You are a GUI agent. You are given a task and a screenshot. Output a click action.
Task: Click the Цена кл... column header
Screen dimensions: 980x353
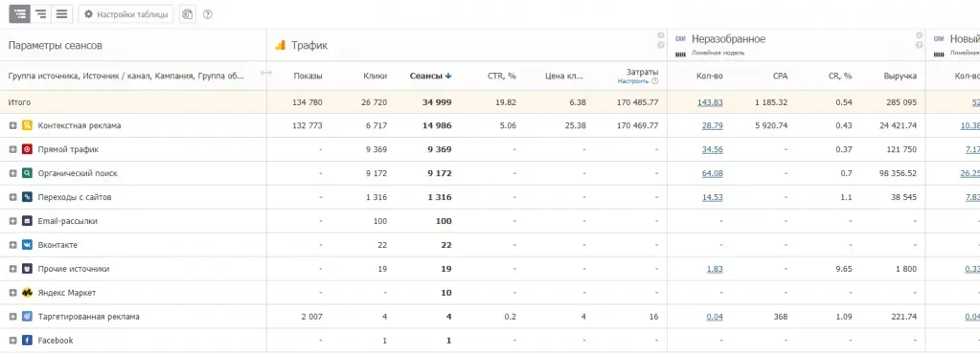563,77
